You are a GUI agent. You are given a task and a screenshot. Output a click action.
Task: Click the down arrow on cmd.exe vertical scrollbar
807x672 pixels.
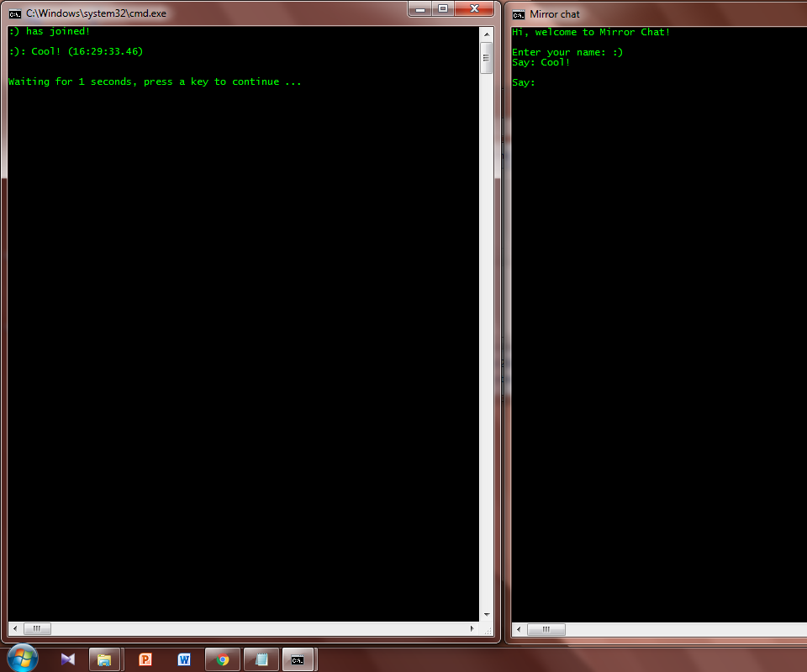coord(486,613)
